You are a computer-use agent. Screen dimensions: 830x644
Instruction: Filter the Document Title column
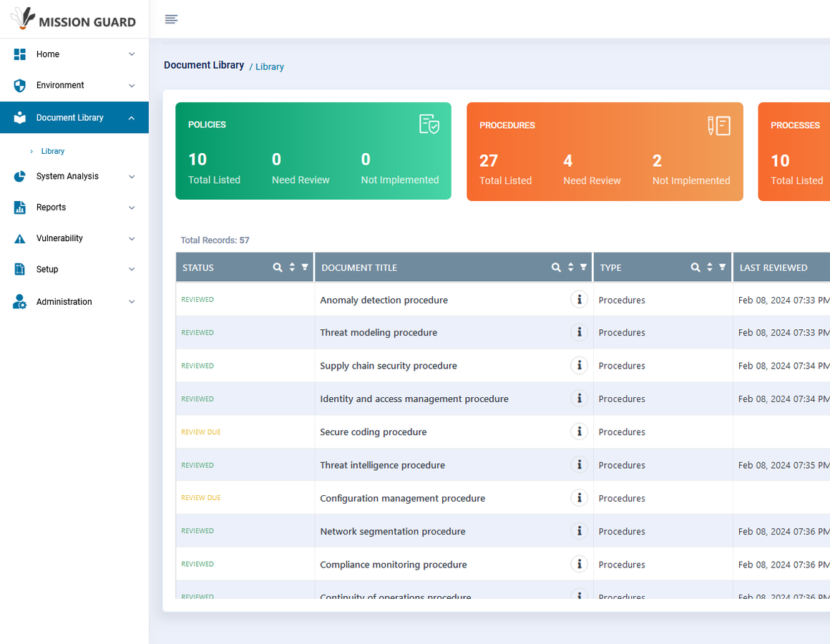583,267
